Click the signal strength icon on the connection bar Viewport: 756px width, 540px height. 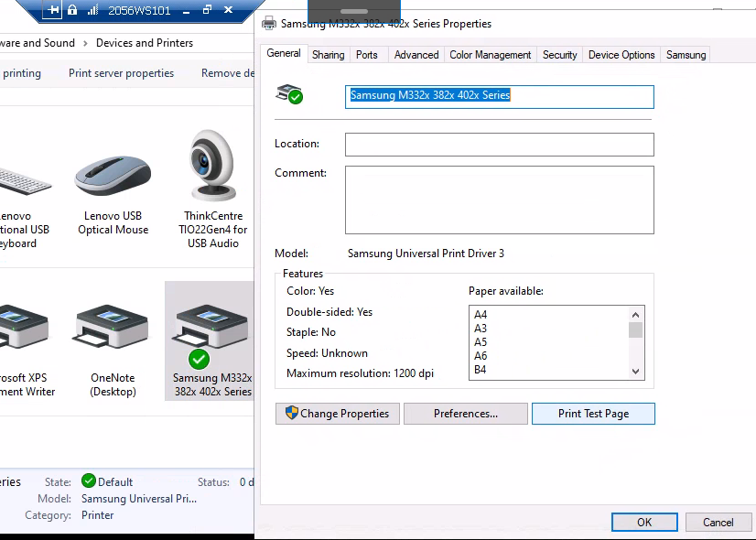pyautogui.click(x=92, y=10)
